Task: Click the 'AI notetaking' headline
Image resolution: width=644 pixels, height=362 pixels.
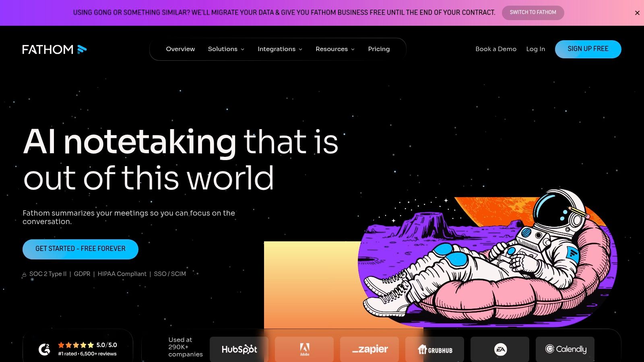Action: click(x=130, y=142)
